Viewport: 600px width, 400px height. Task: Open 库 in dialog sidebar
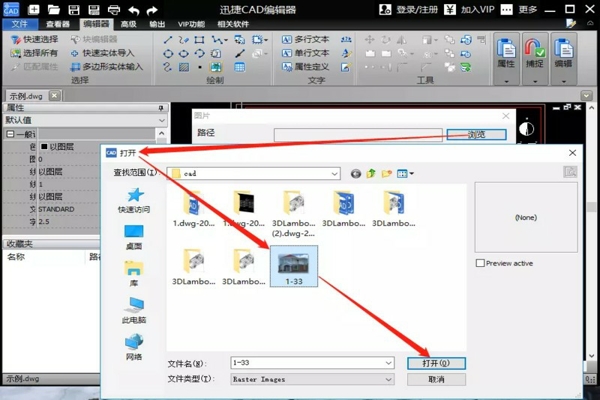(x=134, y=273)
